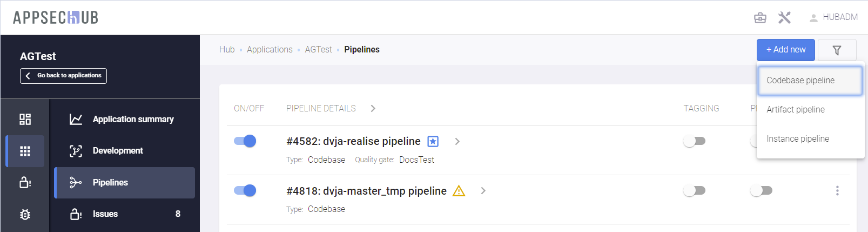Expand details of #4582 dvja-realise pipeline
This screenshot has height=232, width=868.
pos(457,142)
